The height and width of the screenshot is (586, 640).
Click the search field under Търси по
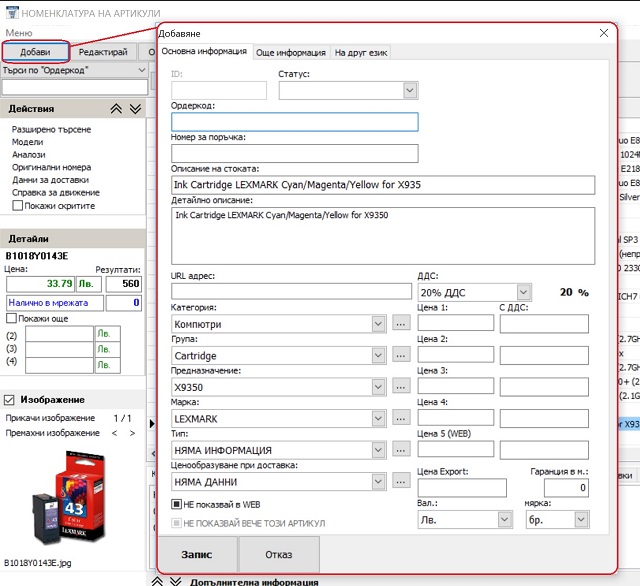click(75, 87)
